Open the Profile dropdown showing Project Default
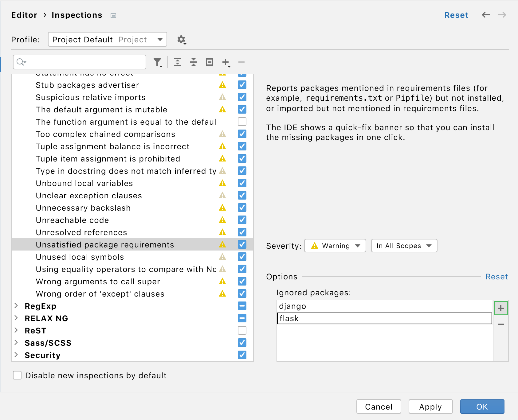Image resolution: width=518 pixels, height=420 pixels. pyautogui.click(x=107, y=39)
